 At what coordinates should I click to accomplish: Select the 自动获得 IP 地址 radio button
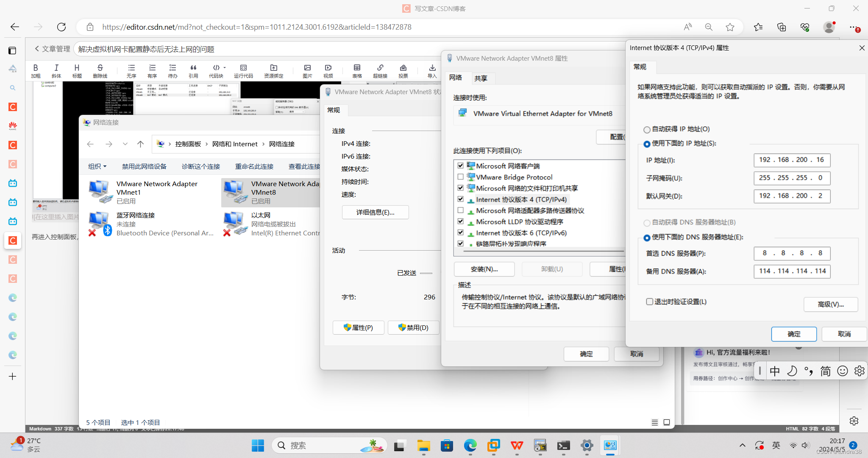click(x=647, y=130)
